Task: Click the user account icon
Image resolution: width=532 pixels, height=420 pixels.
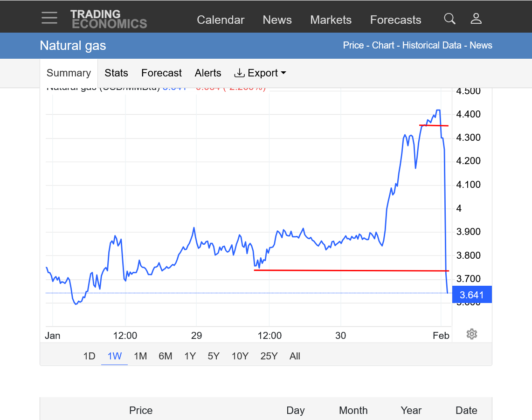Action: tap(476, 19)
